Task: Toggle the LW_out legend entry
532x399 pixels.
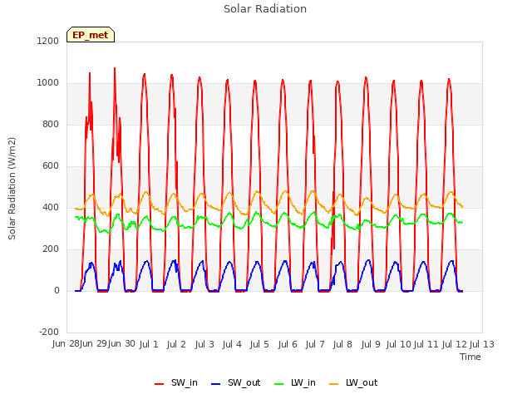Action: pos(353,382)
